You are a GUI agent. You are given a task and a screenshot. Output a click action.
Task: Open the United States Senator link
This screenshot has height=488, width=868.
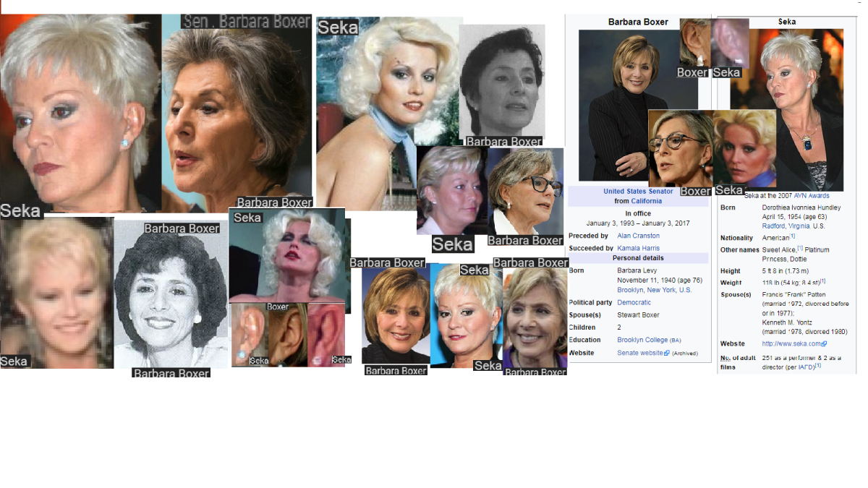pos(638,192)
